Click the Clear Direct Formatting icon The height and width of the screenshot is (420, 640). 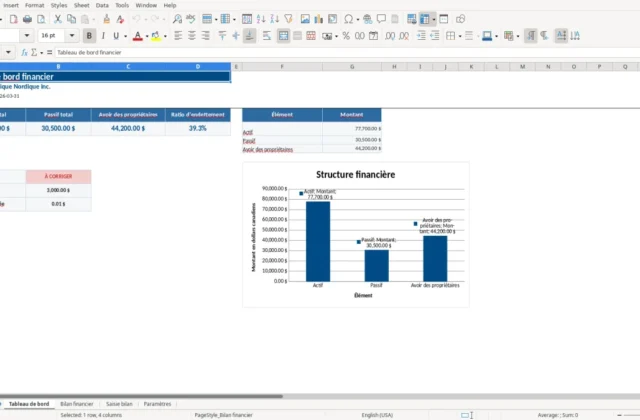click(x=120, y=19)
